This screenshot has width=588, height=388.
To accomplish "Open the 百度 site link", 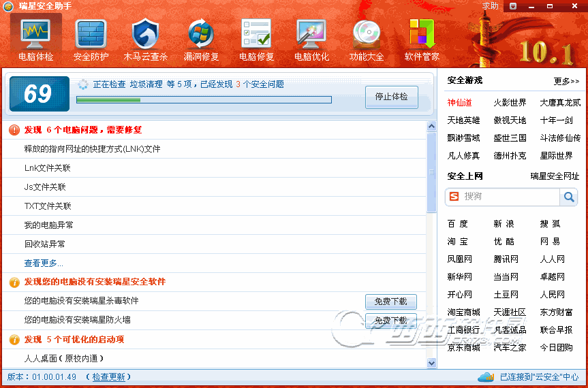I will pyautogui.click(x=457, y=224).
